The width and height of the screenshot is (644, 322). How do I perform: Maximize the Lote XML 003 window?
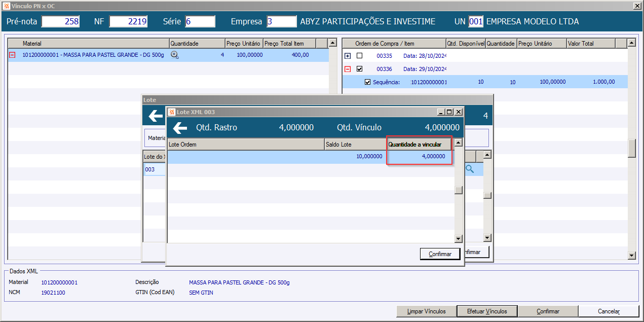point(449,112)
